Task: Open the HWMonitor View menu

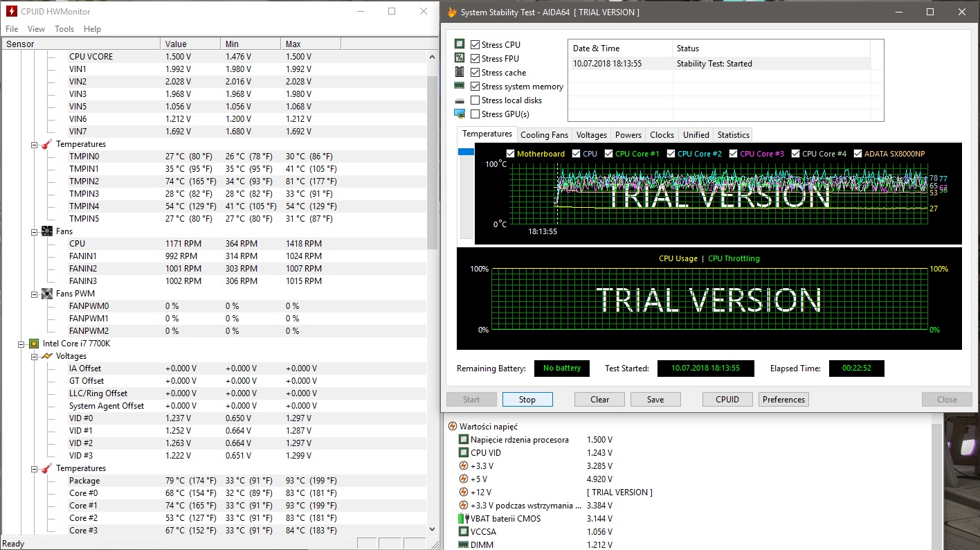Action: click(x=36, y=29)
